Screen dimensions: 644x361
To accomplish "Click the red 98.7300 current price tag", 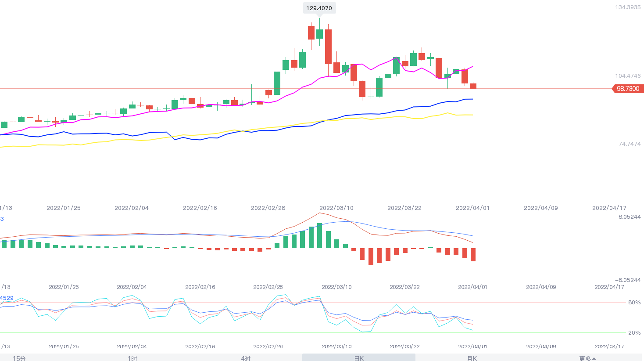I will click(x=627, y=89).
